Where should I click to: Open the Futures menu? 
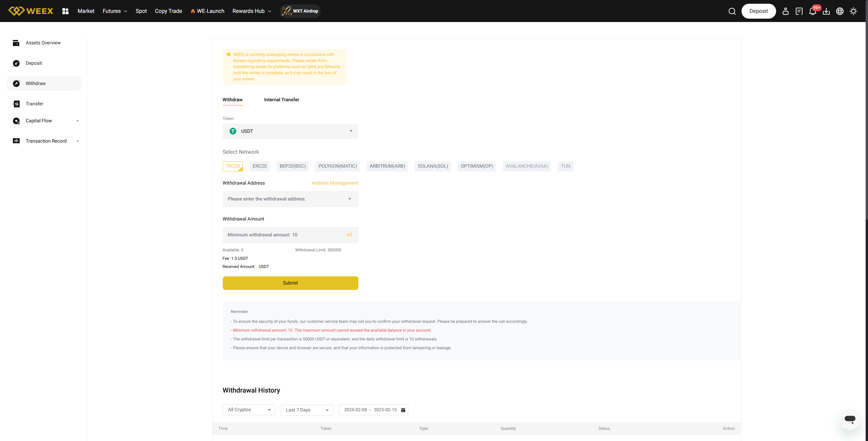click(x=115, y=11)
